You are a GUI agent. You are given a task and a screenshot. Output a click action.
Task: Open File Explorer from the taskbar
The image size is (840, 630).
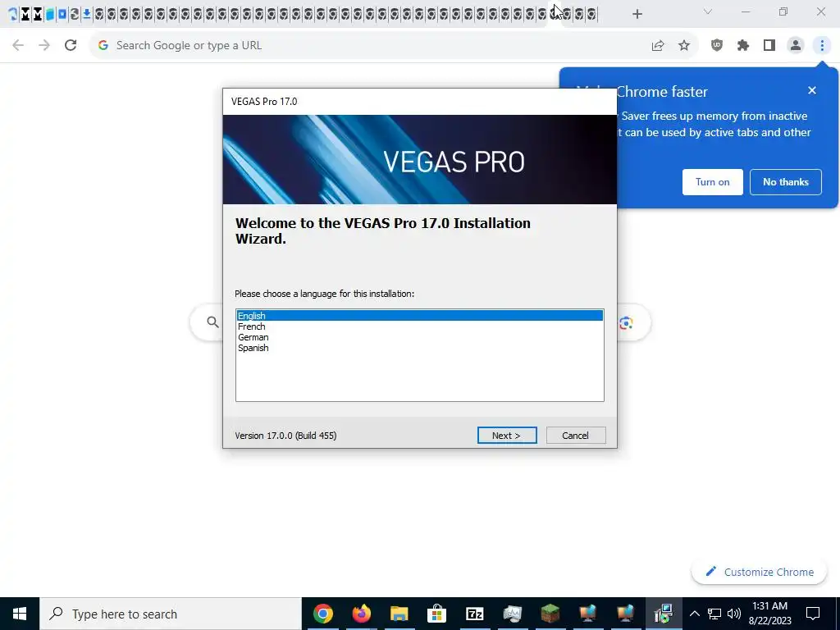pos(399,614)
